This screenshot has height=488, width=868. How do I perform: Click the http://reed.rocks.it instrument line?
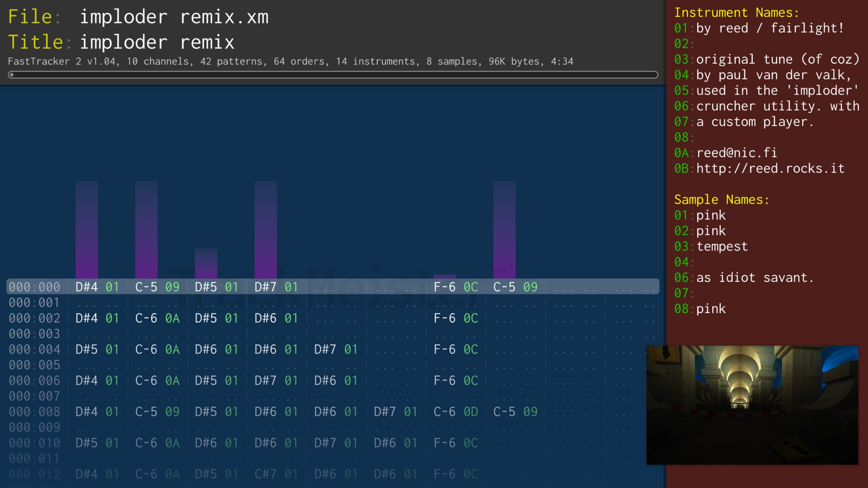tap(770, 168)
